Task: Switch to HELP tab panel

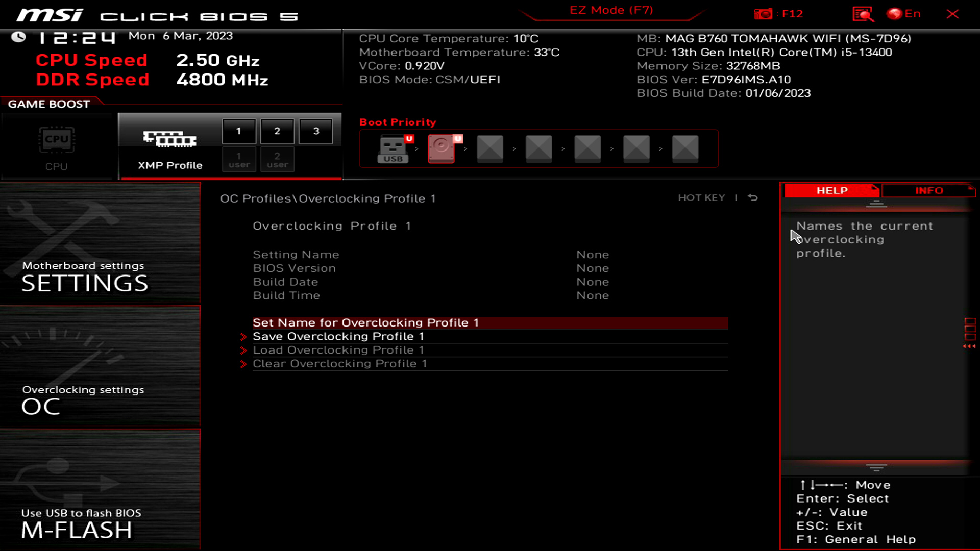Action: pos(831,190)
